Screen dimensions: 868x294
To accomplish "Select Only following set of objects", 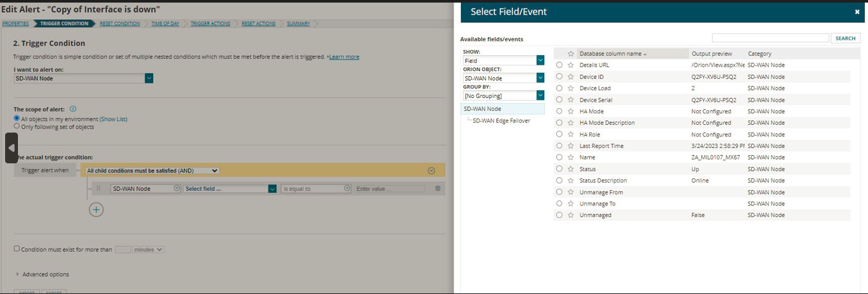I will (17, 126).
